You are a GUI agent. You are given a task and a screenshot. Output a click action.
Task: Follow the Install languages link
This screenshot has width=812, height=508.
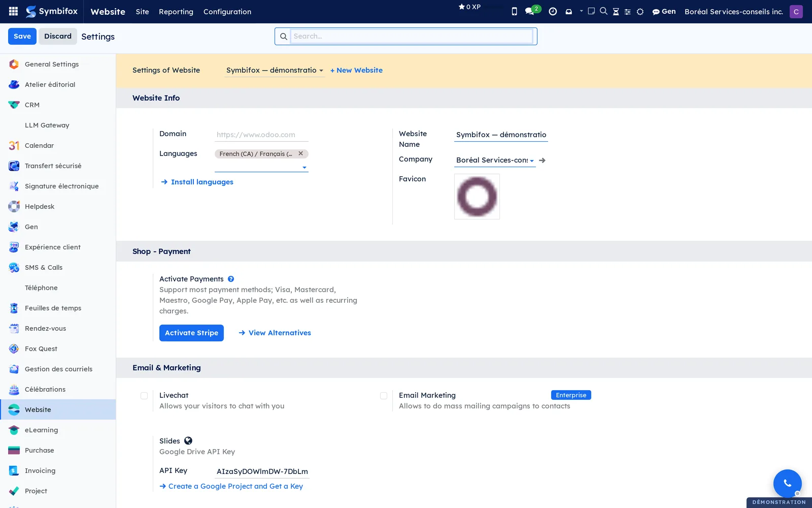click(197, 182)
